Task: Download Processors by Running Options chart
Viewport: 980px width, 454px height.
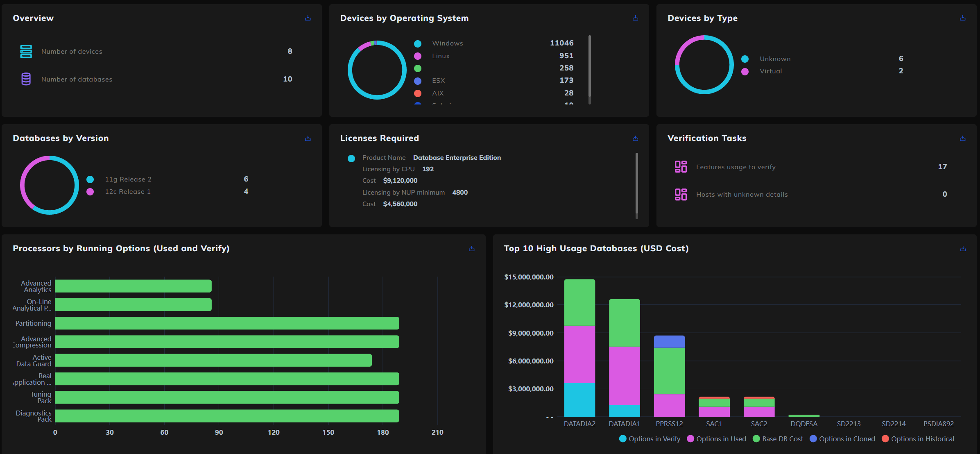Action: (471, 249)
